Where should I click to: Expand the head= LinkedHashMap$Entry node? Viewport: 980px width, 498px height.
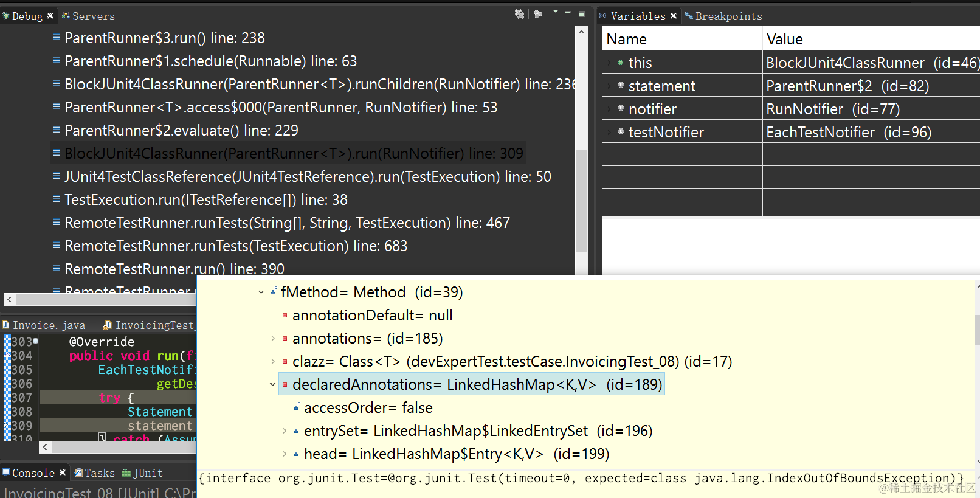pyautogui.click(x=285, y=454)
